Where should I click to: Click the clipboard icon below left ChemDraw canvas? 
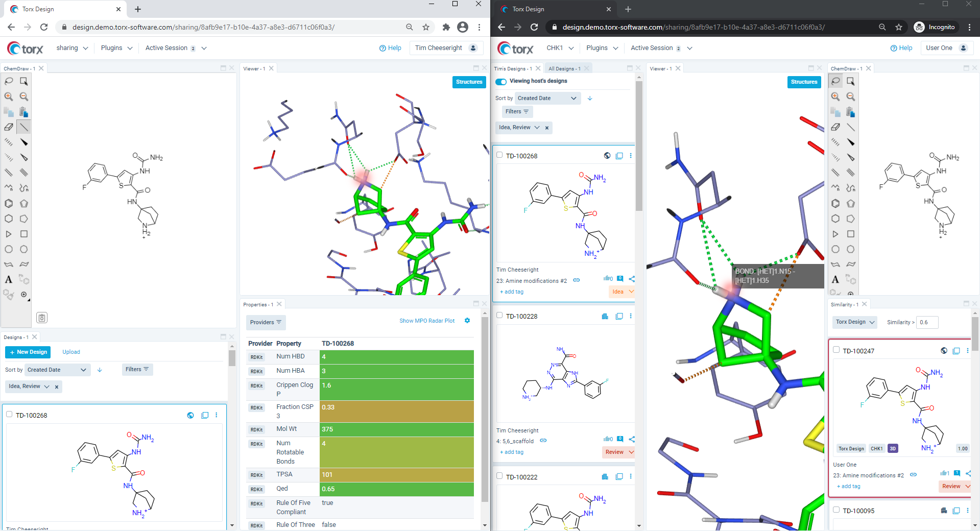click(42, 318)
